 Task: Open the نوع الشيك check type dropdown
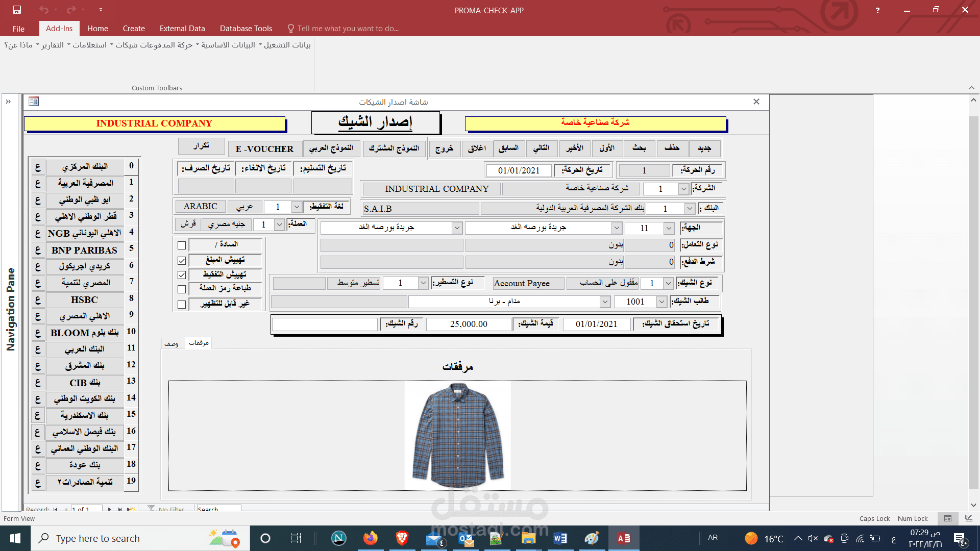click(668, 283)
